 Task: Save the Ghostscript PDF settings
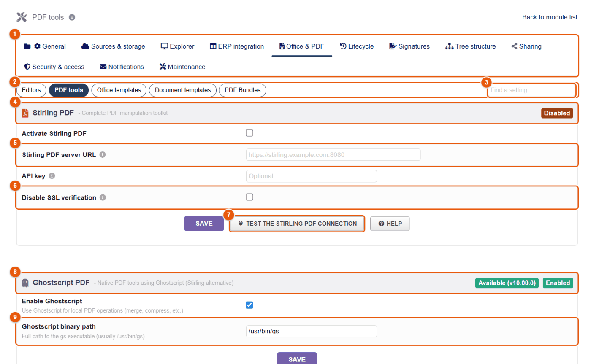[x=297, y=358]
